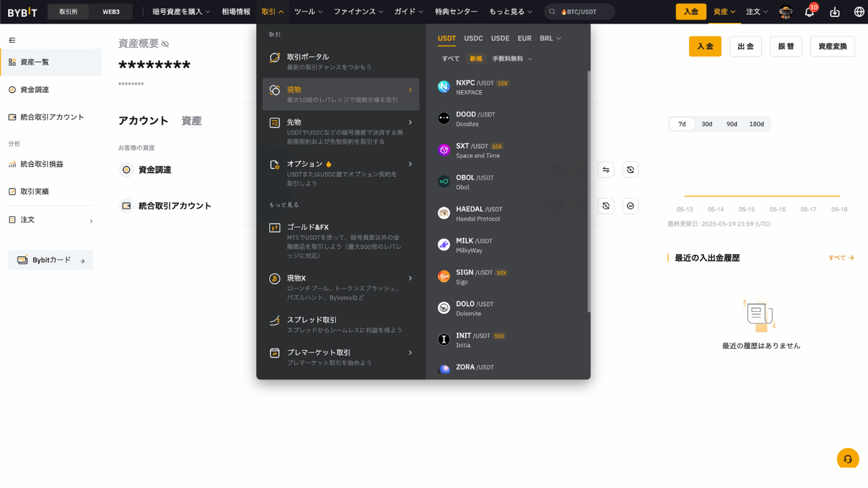Click the 取引ポータル icon
The width and height of the screenshot is (868, 488).
coord(275,58)
